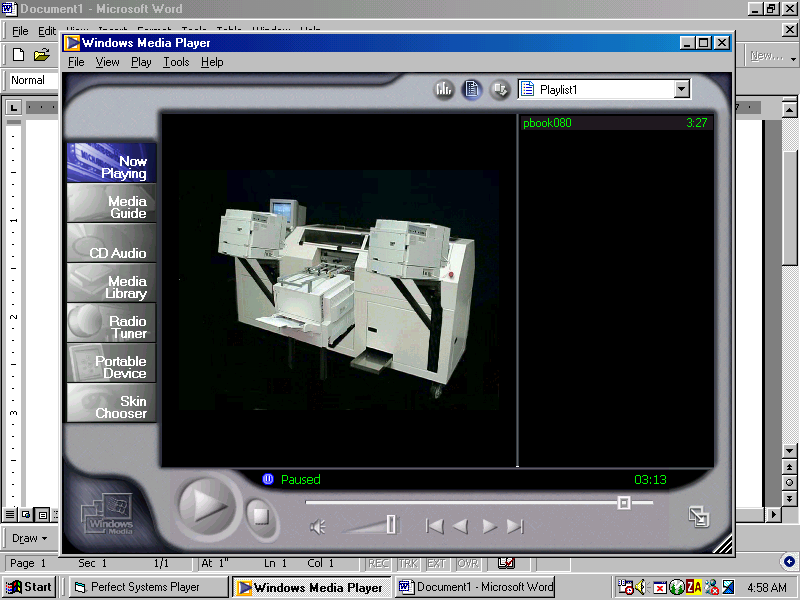Show equalizer and settings in Now Playing
The height and width of the screenshot is (600, 800).
pyautogui.click(x=444, y=90)
